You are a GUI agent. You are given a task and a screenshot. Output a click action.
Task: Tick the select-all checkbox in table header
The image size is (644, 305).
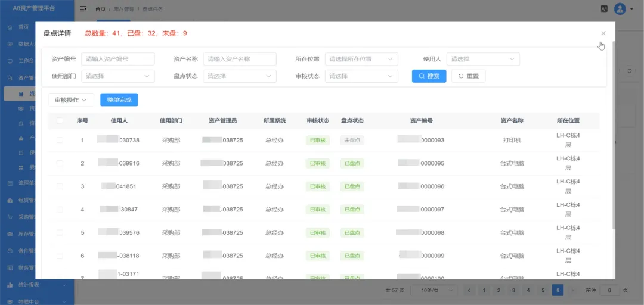click(x=60, y=120)
